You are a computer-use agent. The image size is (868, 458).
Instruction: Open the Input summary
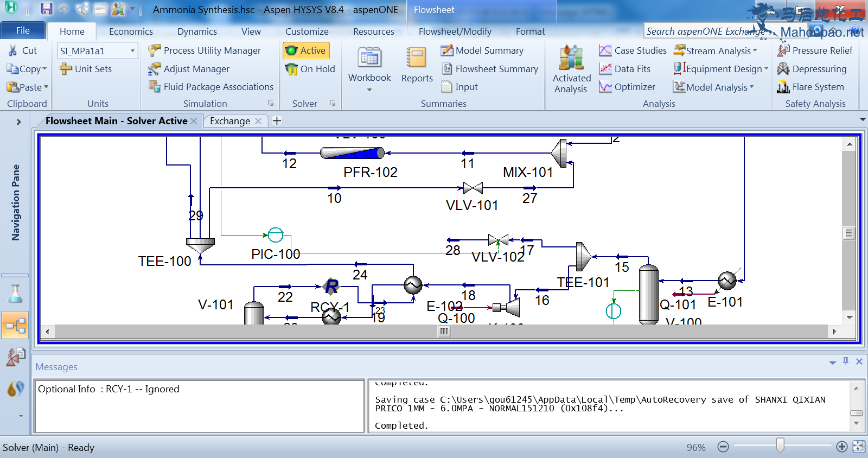[459, 87]
